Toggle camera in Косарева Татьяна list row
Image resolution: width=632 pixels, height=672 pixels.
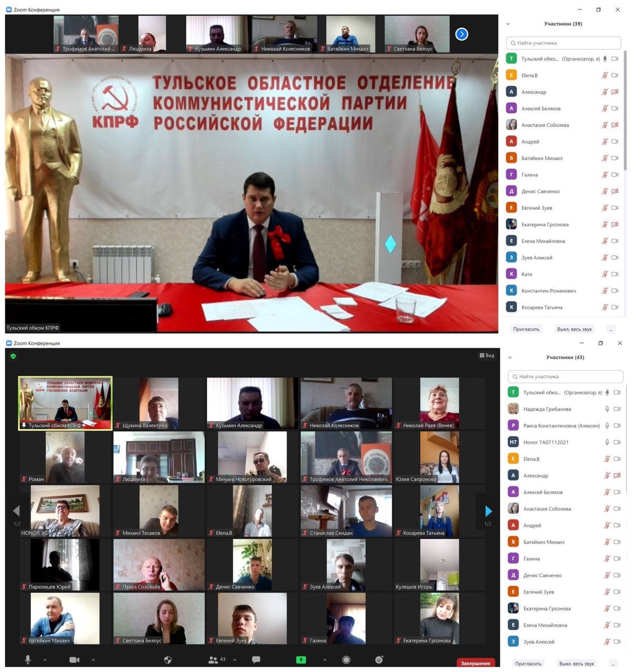click(615, 307)
